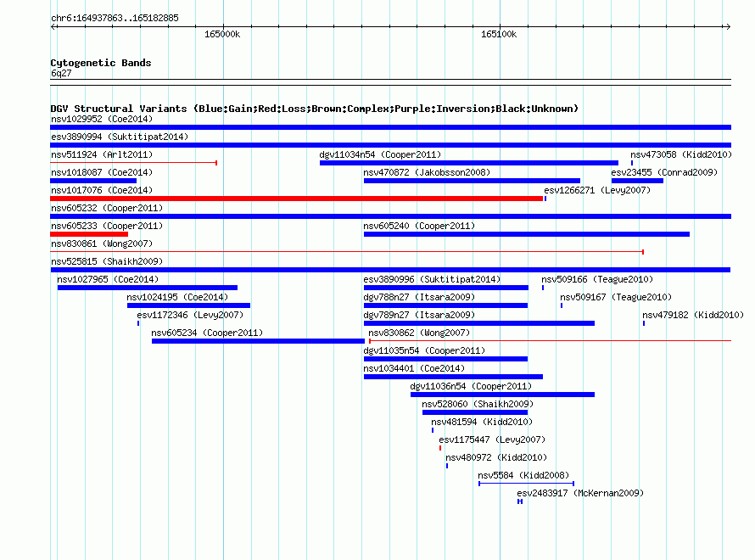Select the dgv11035n54 (Cooper2011) label
The width and height of the screenshot is (755, 560).
point(424,350)
